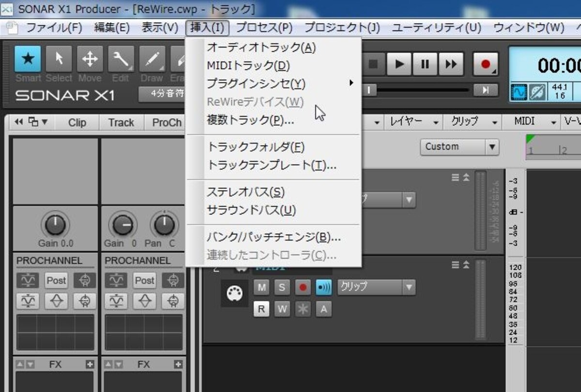581x392 pixels.
Task: Choose トラックフォルダ in the menu
Action: pos(273,146)
